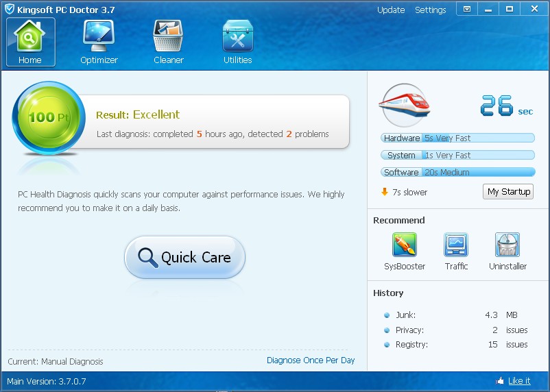550x392 pixels.
Task: Open Settings from the title bar
Action: 431,10
